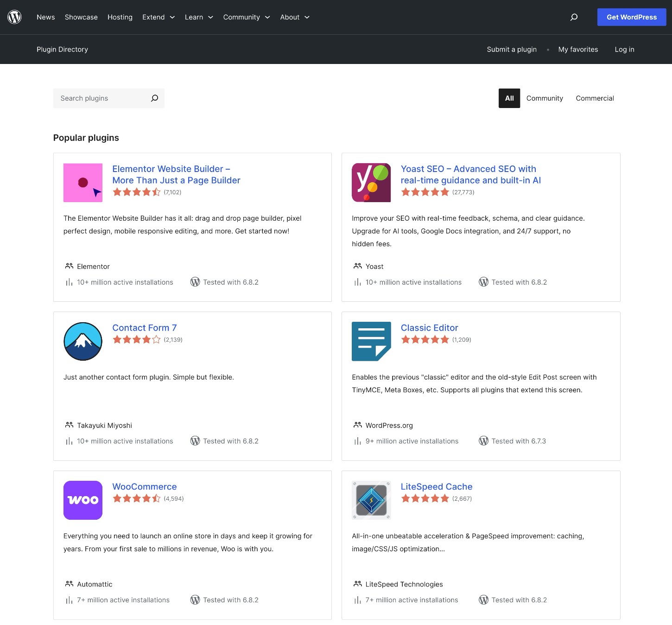This screenshot has height=625, width=672.
Task: Click the WordPress.org author name
Action: tap(389, 425)
